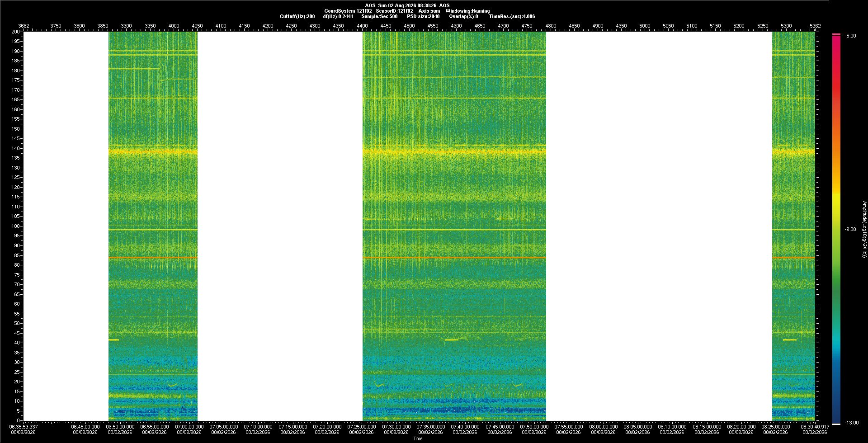Click the Overlap(%):0 header value
The width and height of the screenshot is (868, 443).
click(463, 16)
